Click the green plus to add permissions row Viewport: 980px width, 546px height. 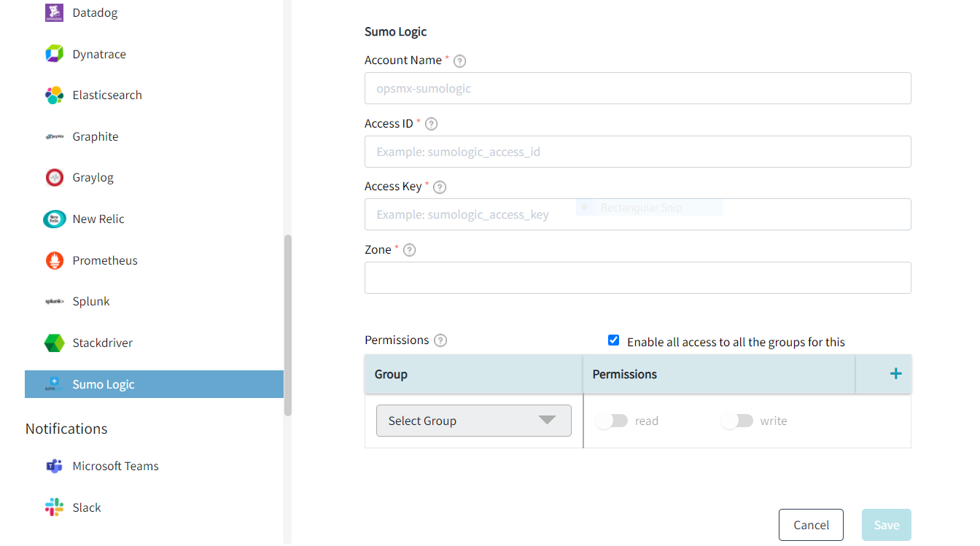click(895, 373)
